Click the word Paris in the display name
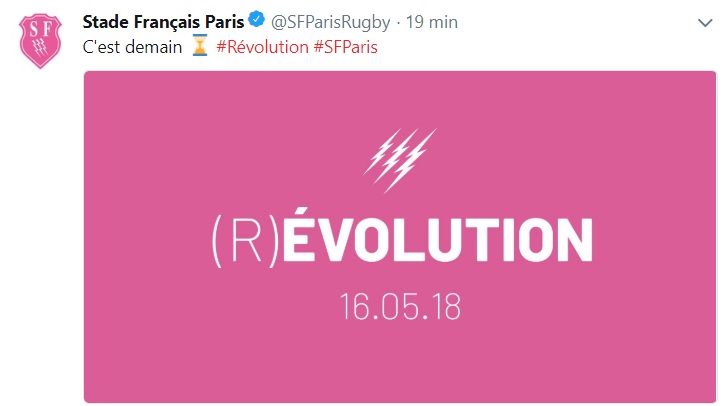The width and height of the screenshot is (724, 406). tap(225, 22)
